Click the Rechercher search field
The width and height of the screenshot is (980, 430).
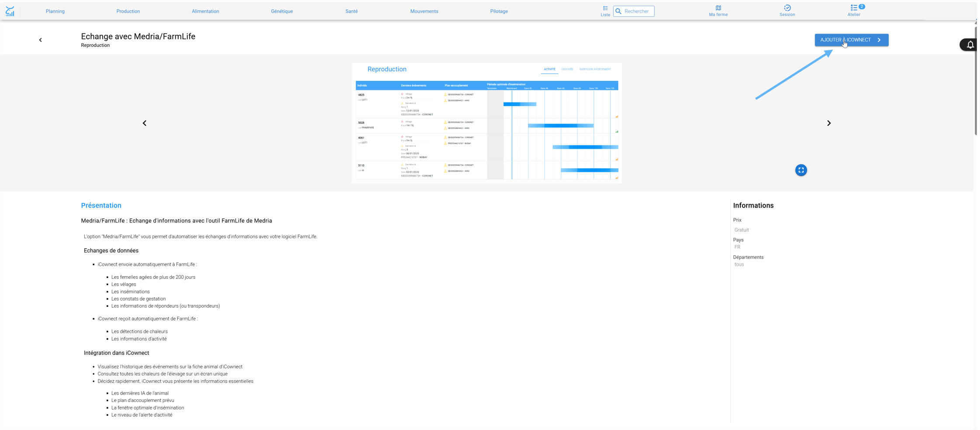[634, 11]
